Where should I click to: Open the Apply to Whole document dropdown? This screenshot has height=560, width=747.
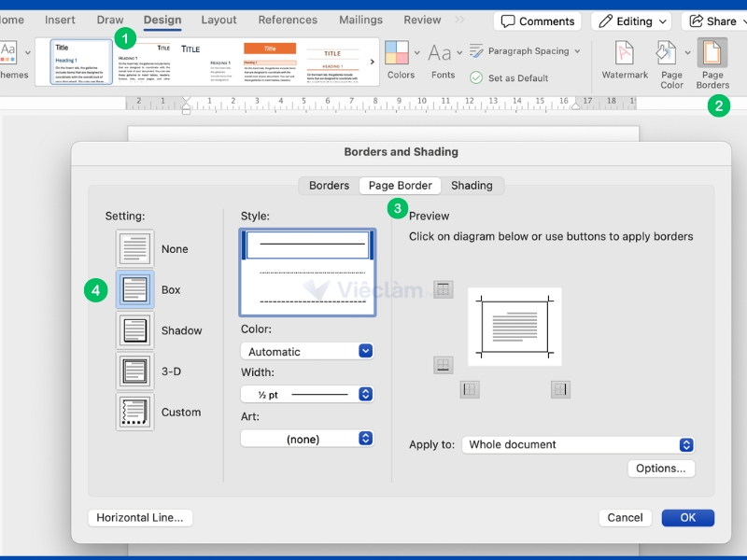(578, 445)
